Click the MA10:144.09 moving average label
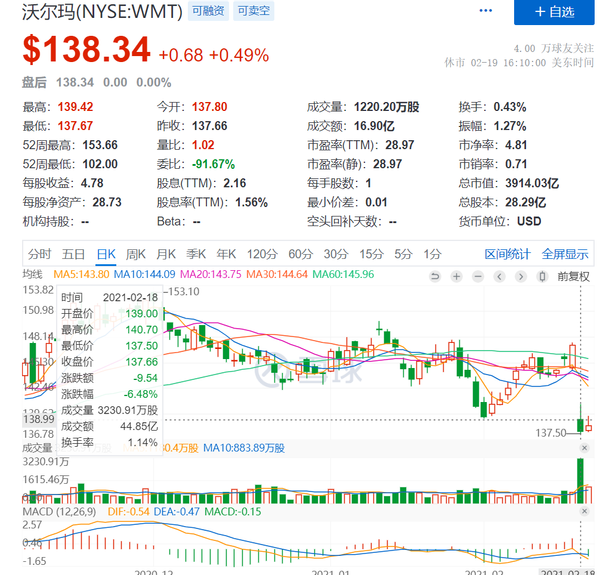Screen dimensions: 600x575 tap(145, 274)
